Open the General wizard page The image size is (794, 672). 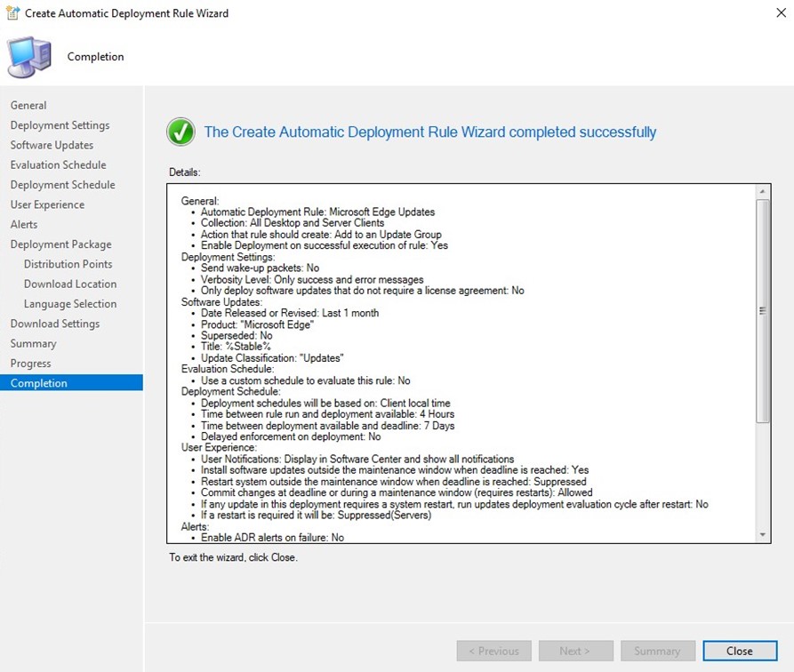click(x=28, y=105)
